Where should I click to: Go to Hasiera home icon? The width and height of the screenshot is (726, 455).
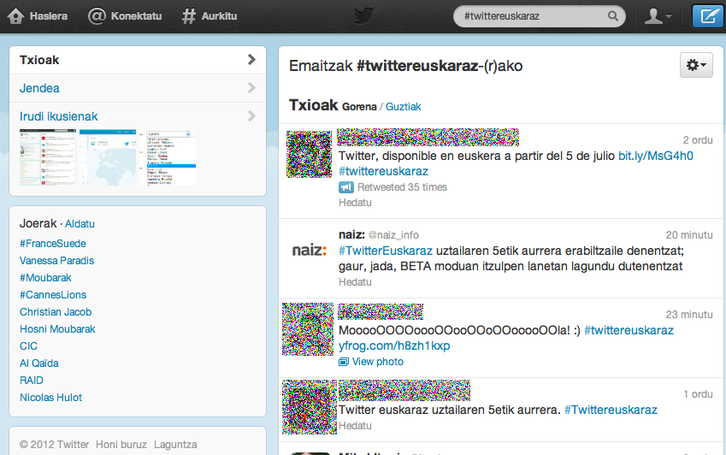point(16,16)
